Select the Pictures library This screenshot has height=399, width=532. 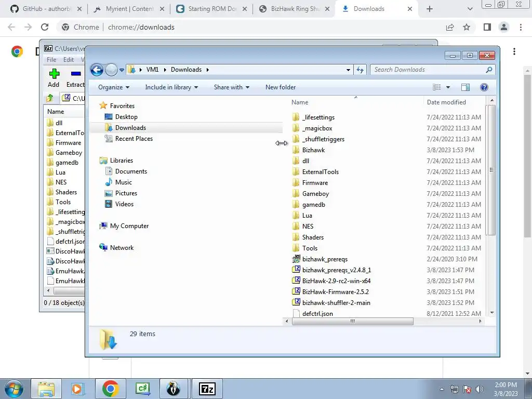click(126, 193)
